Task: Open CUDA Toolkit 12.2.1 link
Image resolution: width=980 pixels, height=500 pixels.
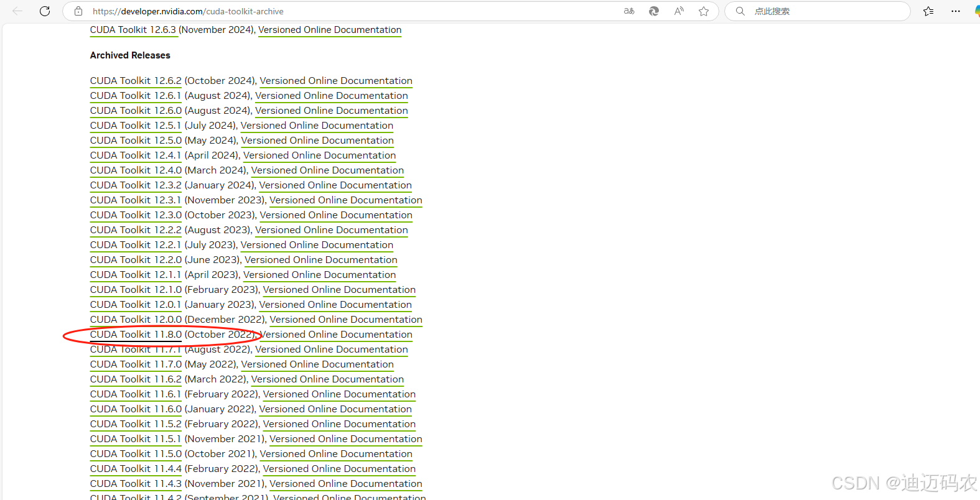Action: 136,245
